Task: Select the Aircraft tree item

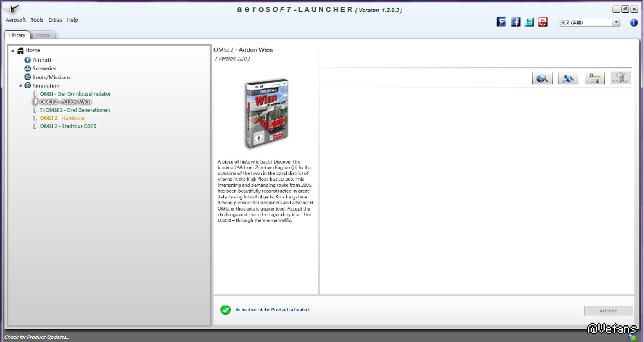Action: click(x=42, y=60)
